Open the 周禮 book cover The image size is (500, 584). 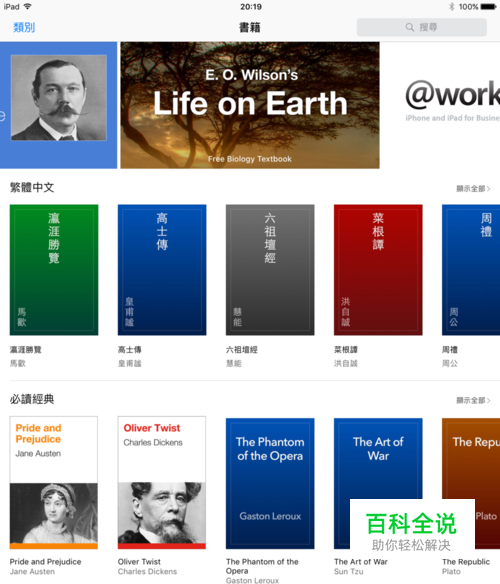(x=471, y=270)
